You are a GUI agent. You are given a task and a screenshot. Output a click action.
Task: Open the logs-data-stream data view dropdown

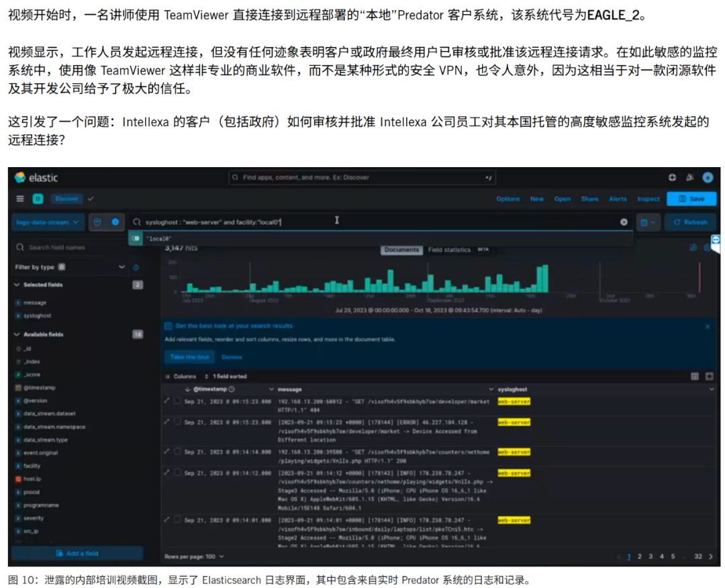click(48, 222)
